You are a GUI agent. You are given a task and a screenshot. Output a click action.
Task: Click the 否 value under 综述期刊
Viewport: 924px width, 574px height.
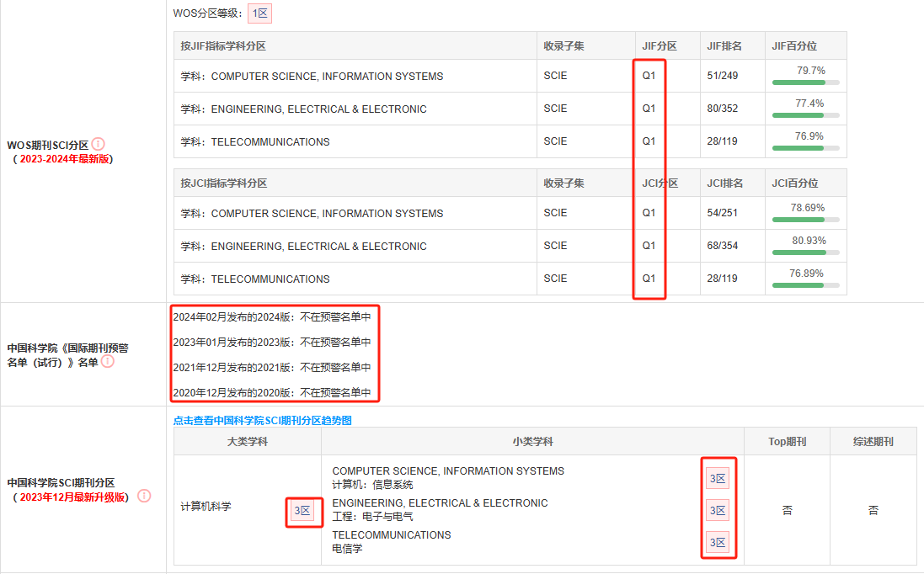click(873, 510)
